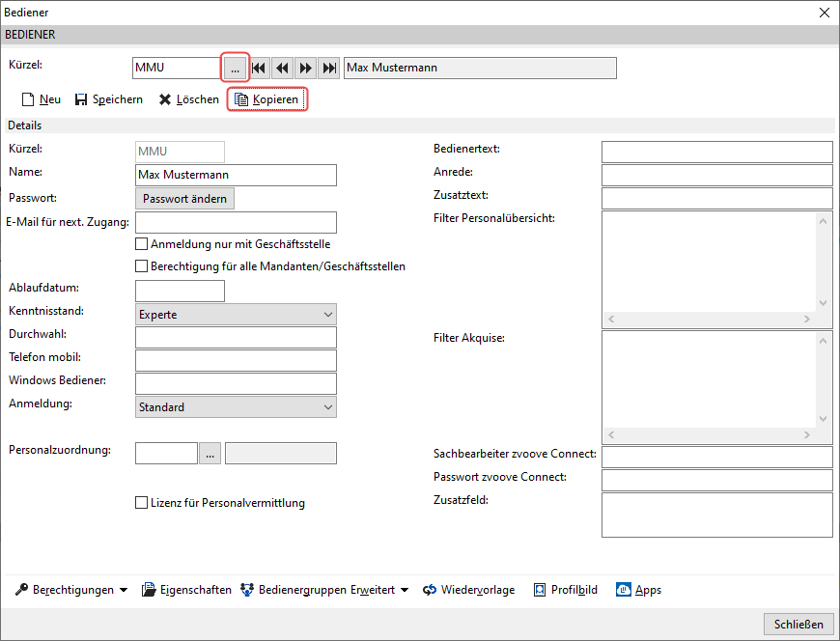
Task: Click the Speichern disk icon
Action: (81, 99)
